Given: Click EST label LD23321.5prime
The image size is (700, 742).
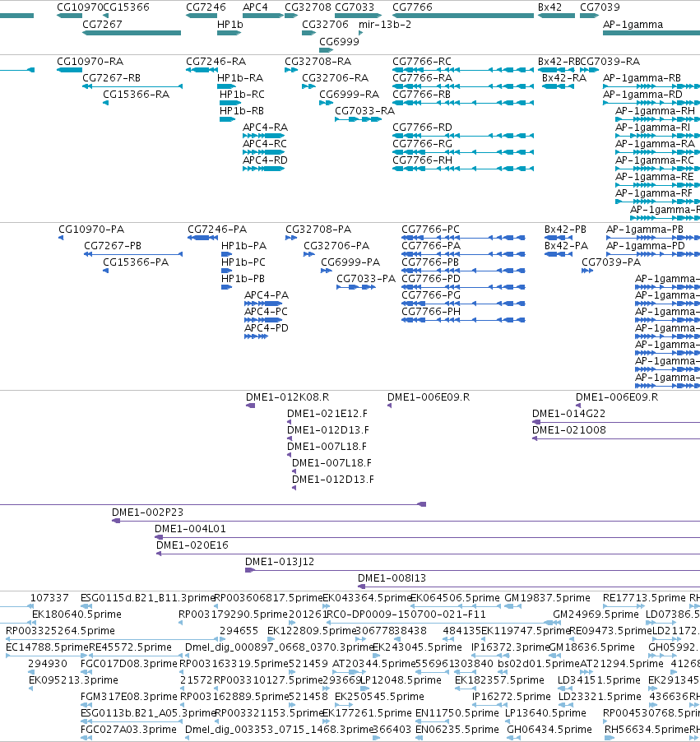Looking at the screenshot, I should pyautogui.click(x=600, y=697).
